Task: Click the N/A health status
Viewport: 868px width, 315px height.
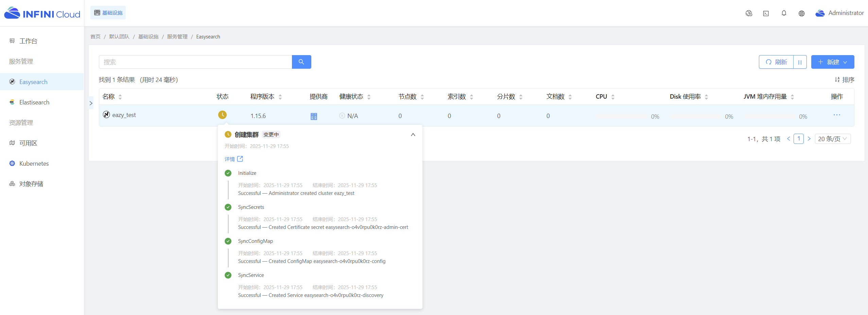Action: point(349,116)
